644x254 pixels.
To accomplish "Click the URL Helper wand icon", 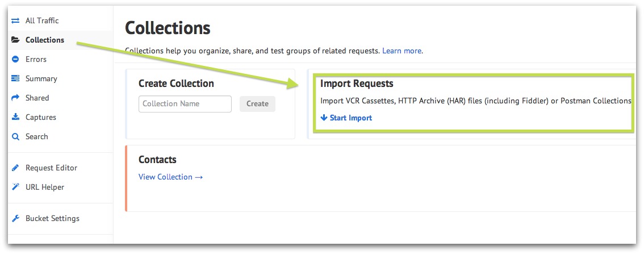I will pos(15,187).
